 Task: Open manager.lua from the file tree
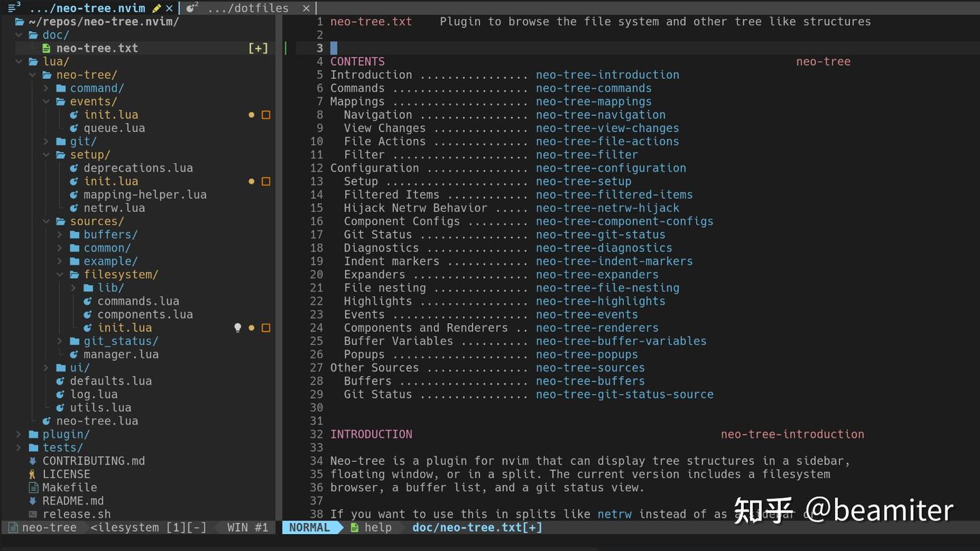tap(121, 354)
